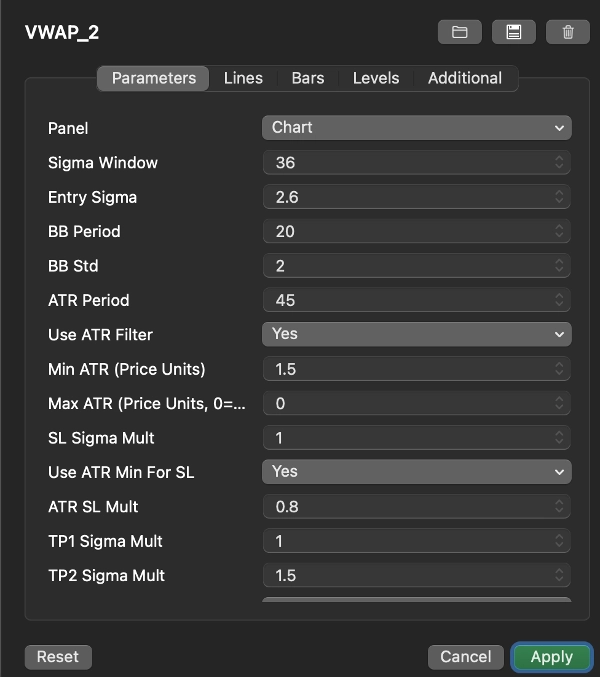Screen dimensions: 600x677
Task: Adjust the TP2 Sigma Mult stepper arrows
Action: (559, 575)
